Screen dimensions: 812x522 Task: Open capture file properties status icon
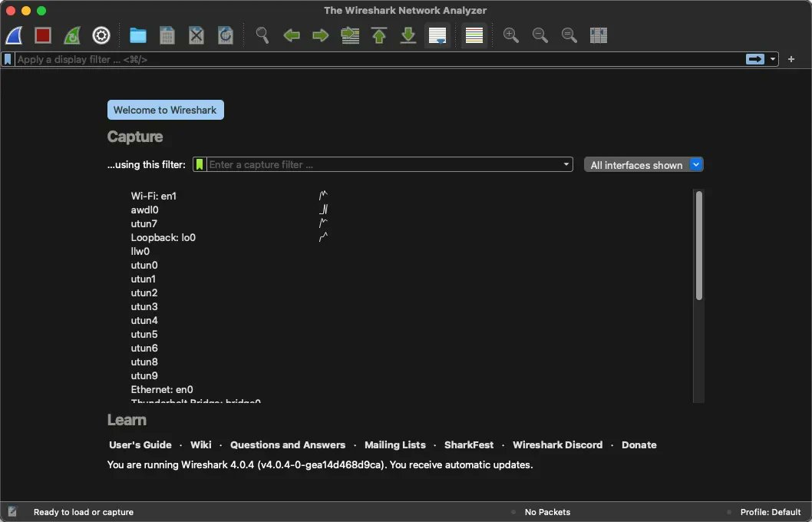[12, 512]
